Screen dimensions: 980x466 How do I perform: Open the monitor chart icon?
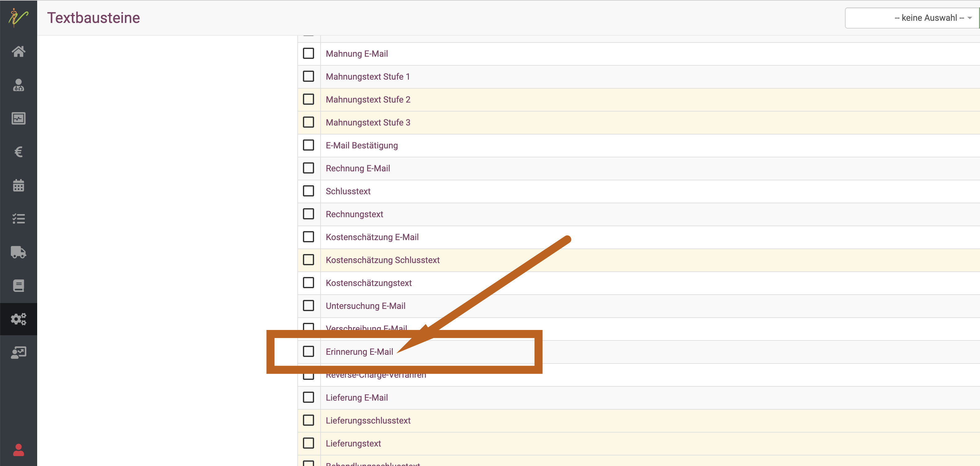(x=18, y=118)
